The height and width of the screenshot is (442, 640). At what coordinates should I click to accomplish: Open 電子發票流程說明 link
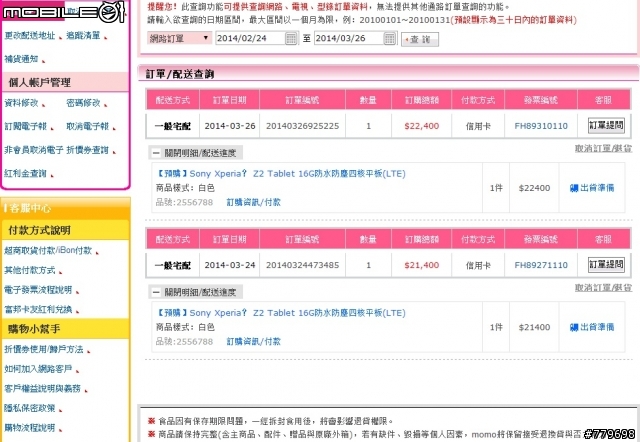point(38,290)
